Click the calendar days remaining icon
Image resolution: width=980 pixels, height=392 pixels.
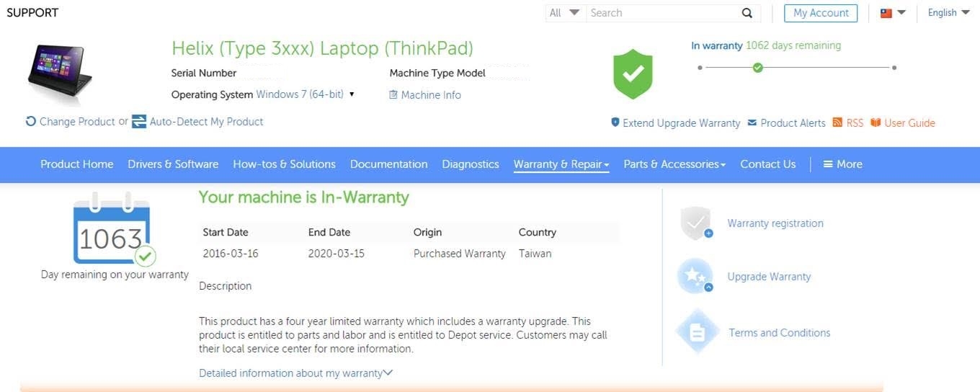pos(114,231)
